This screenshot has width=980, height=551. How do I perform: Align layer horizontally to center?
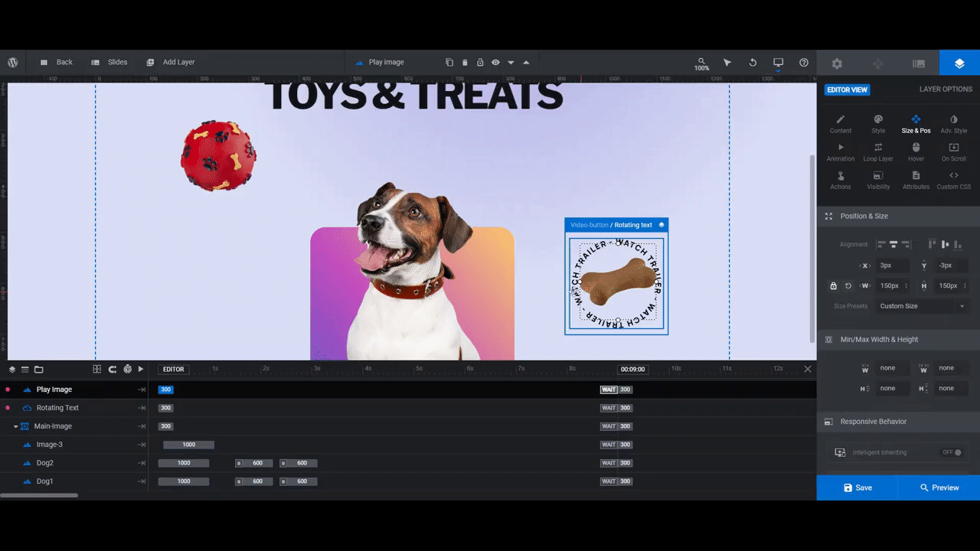(x=893, y=244)
